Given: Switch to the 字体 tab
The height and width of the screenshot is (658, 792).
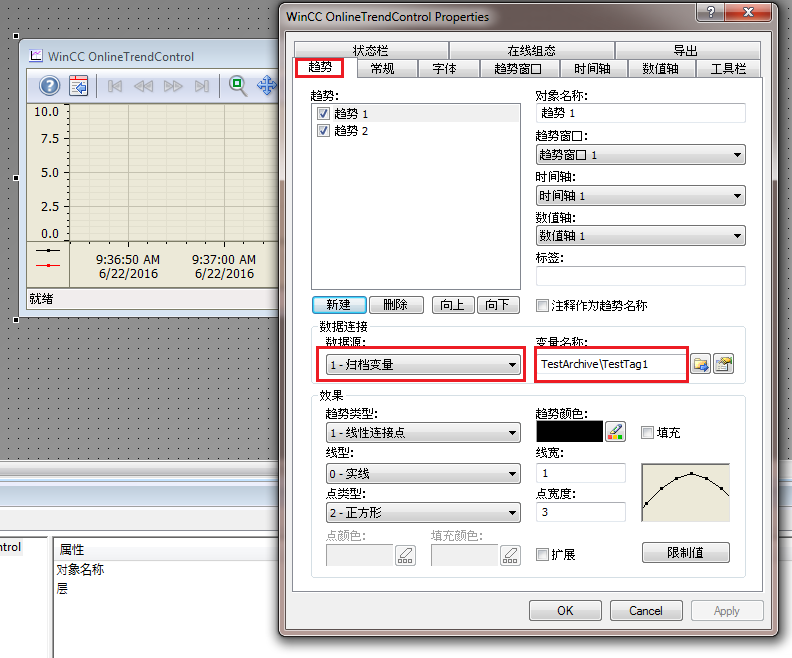Looking at the screenshot, I should click(x=449, y=69).
